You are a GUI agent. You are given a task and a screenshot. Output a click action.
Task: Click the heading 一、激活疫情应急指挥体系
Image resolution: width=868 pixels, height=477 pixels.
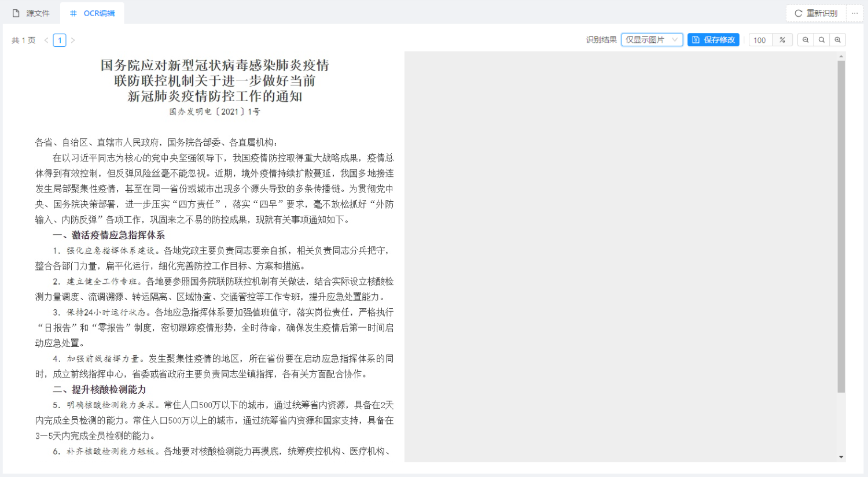point(109,235)
